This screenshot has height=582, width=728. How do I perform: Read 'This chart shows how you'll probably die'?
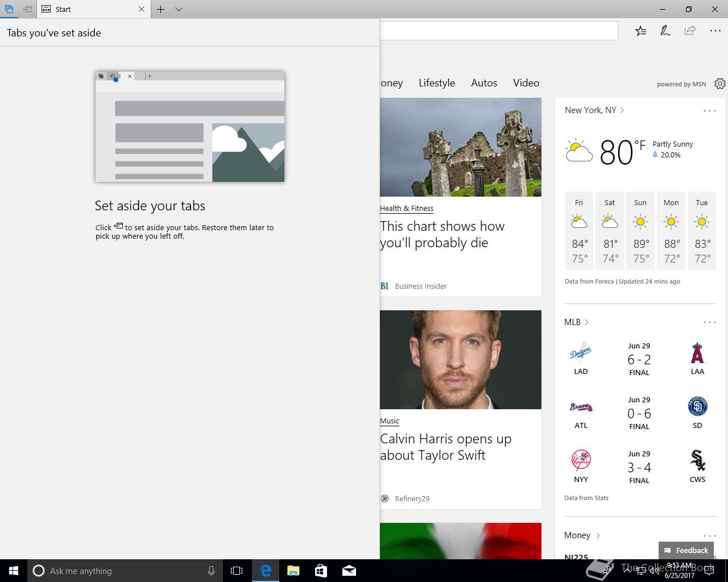tap(442, 234)
